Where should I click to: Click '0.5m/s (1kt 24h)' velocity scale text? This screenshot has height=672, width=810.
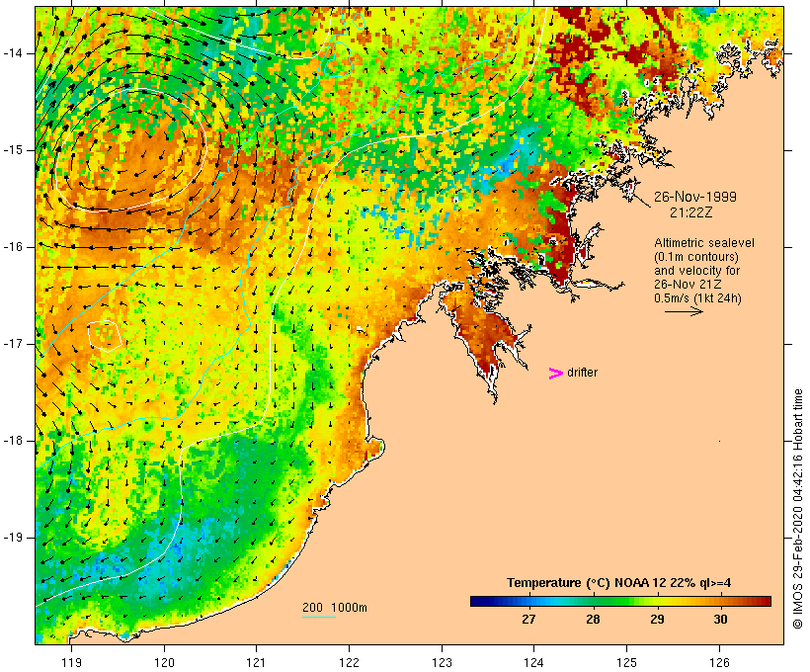pos(698,298)
